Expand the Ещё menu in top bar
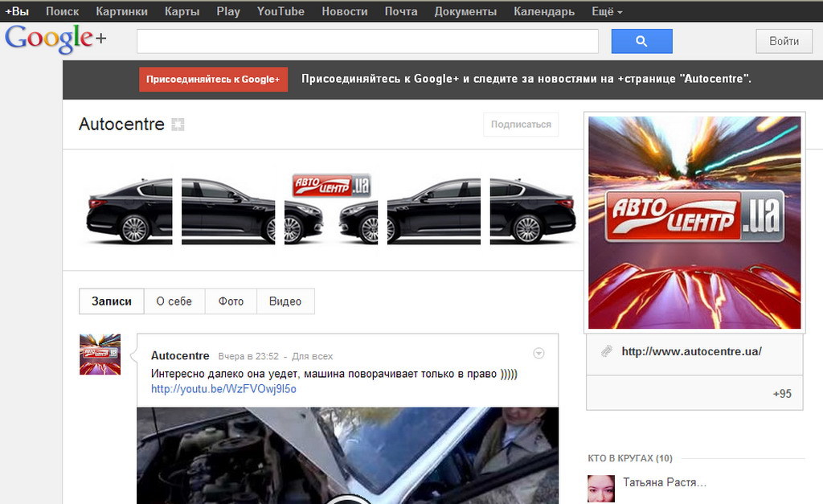Image resolution: width=823 pixels, height=504 pixels. 607,11
